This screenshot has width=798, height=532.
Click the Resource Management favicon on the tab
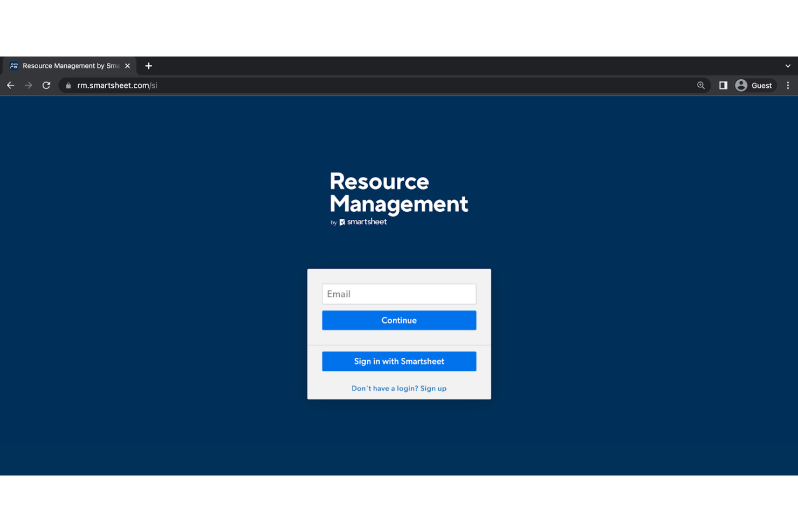[13, 65]
